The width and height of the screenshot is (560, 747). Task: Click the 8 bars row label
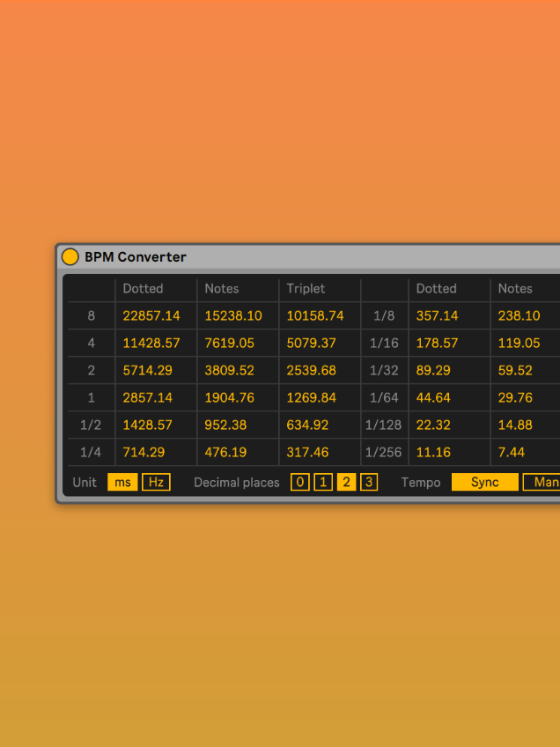coord(91,316)
